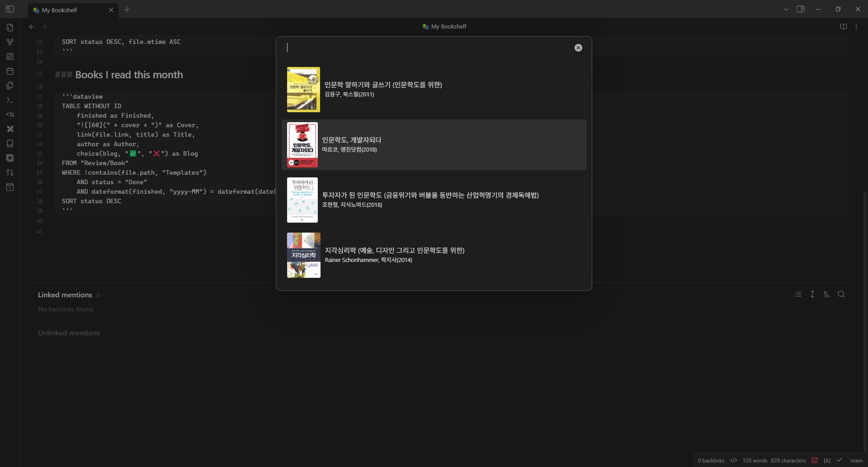The width and height of the screenshot is (868, 467).
Task: Open the command palette terminal icon
Action: click(10, 100)
